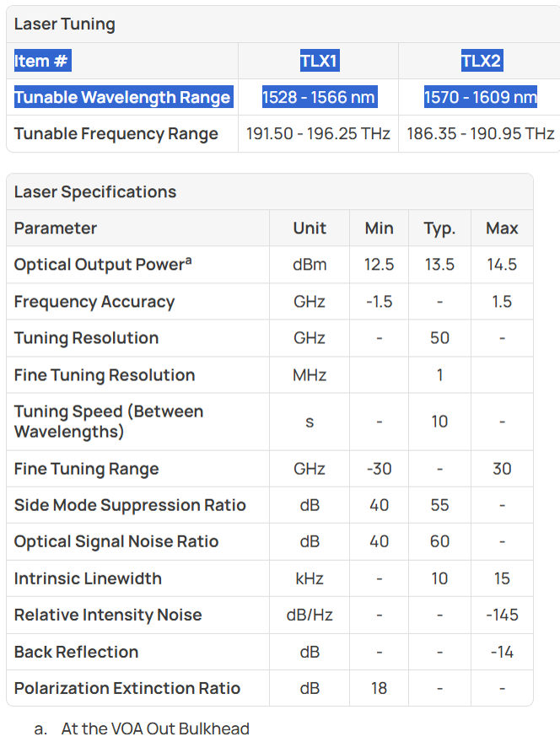560x742 pixels.
Task: Click the 186.35 - 190.95 THz value
Action: [481, 134]
